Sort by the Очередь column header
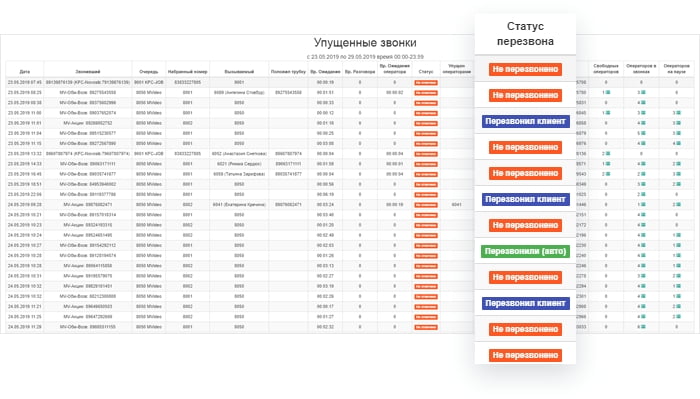This screenshot has width=700, height=399. (x=149, y=71)
